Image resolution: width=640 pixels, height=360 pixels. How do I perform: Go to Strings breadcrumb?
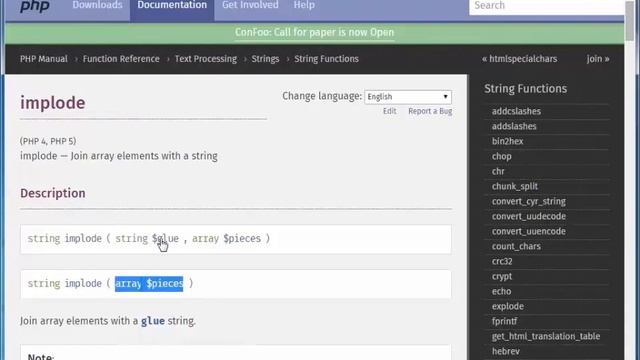click(265, 59)
